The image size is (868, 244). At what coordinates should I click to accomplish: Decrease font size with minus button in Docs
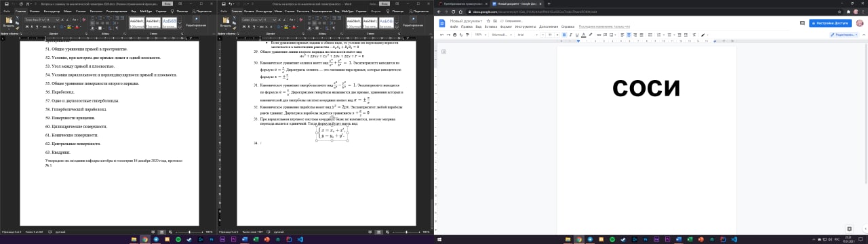(543, 35)
